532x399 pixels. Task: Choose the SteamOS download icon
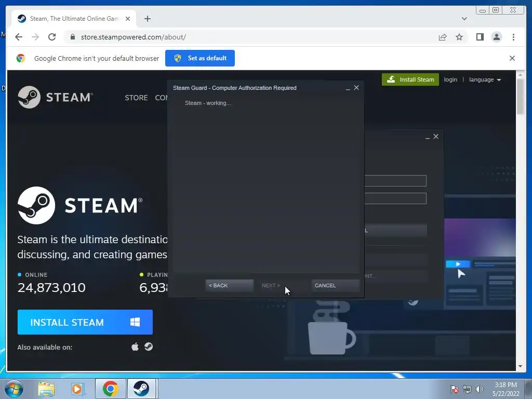tap(149, 347)
